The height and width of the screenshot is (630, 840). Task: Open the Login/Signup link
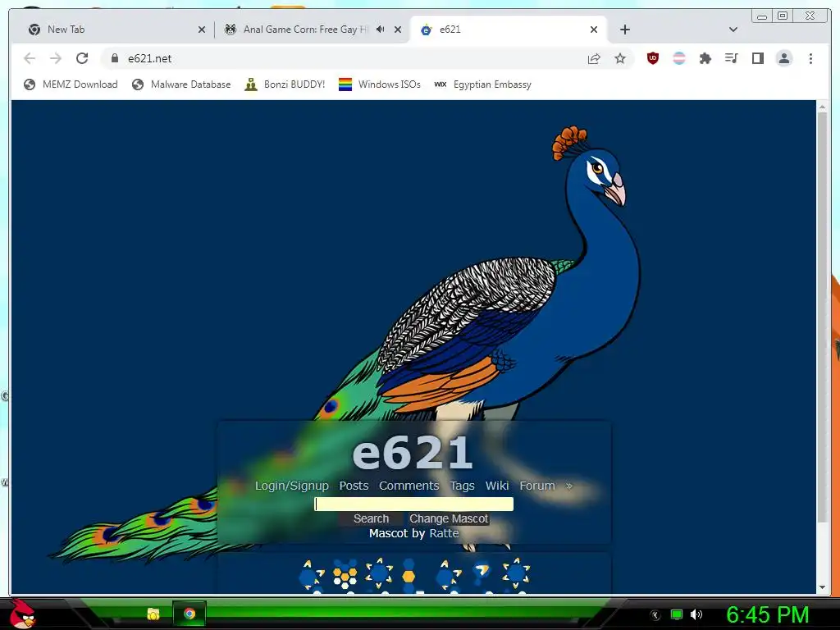[292, 486]
